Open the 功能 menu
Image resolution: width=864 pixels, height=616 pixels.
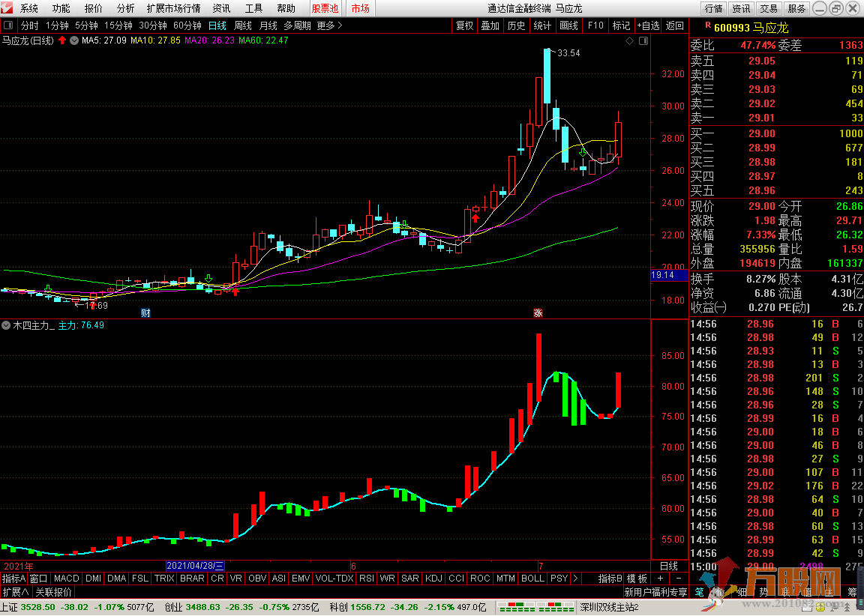61,8
